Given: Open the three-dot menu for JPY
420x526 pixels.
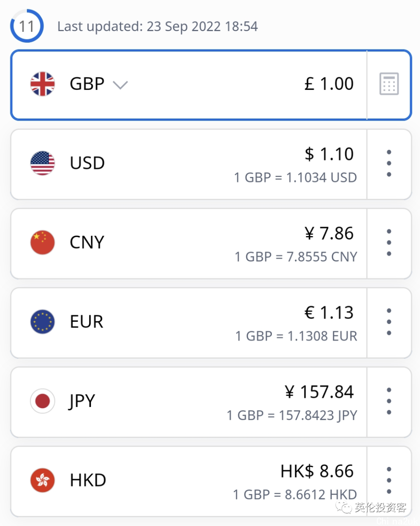Looking at the screenshot, I should (389, 401).
